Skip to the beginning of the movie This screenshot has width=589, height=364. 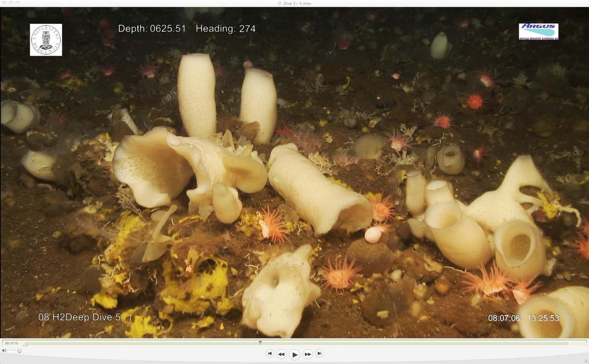[x=269, y=354]
